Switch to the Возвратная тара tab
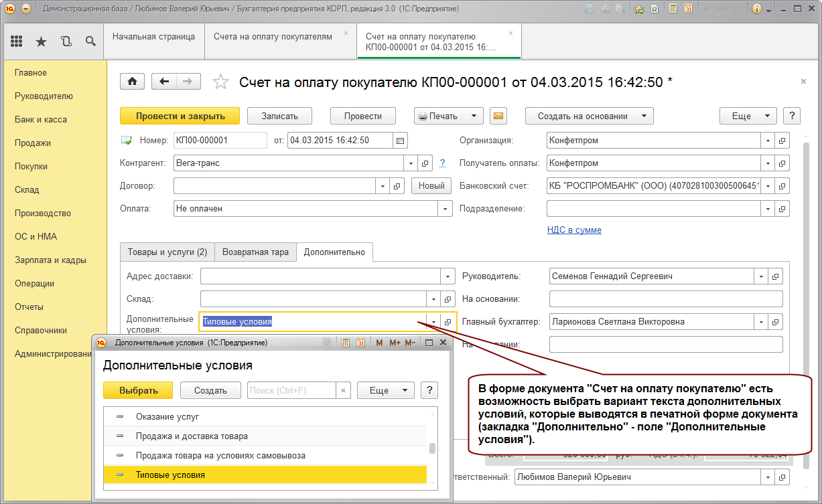The image size is (822, 504). point(255,252)
